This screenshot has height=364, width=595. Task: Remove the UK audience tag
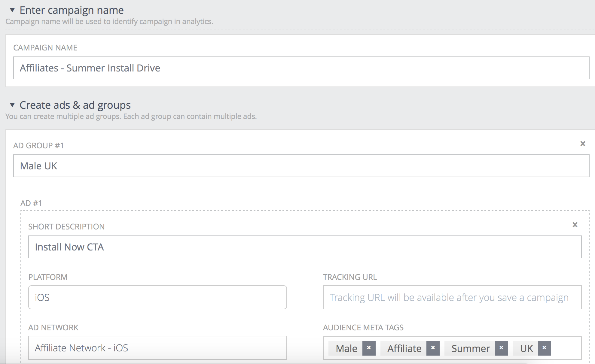click(544, 348)
